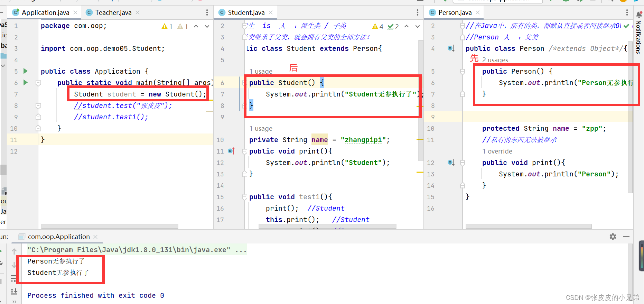Image resolution: width=644 pixels, height=304 pixels.
Task: Run the main method from gutter
Action: click(x=25, y=83)
